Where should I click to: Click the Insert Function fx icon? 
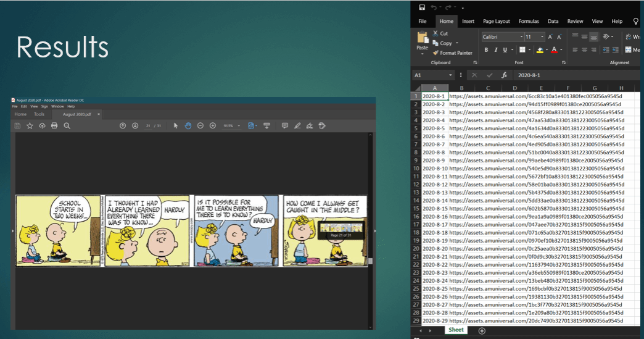[x=505, y=75]
